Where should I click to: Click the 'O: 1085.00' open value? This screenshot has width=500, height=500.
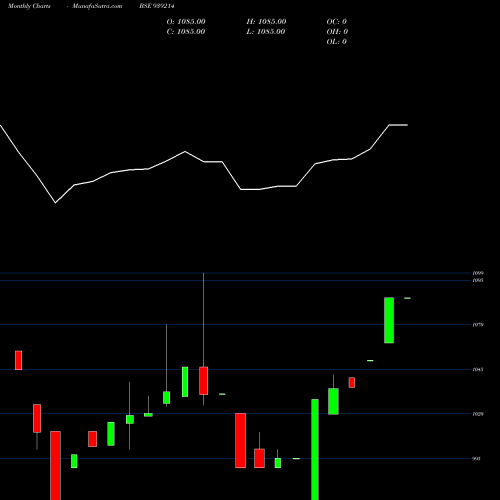(186, 22)
